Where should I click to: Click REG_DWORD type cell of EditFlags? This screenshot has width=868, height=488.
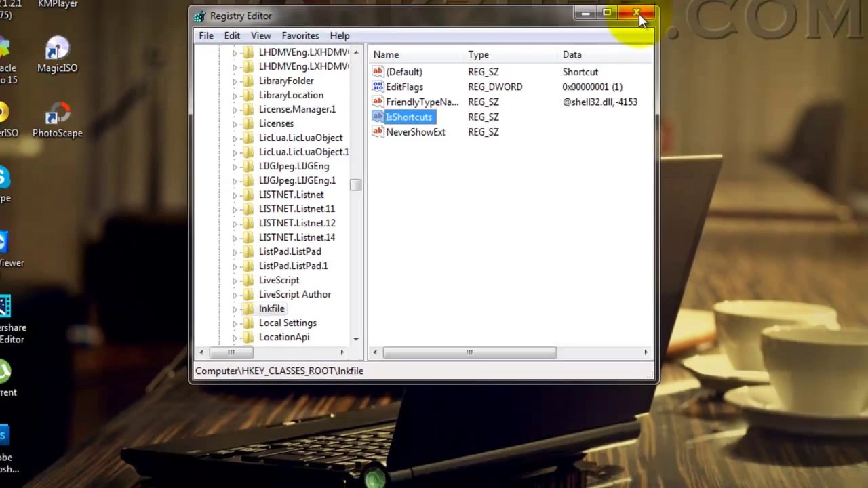(495, 87)
